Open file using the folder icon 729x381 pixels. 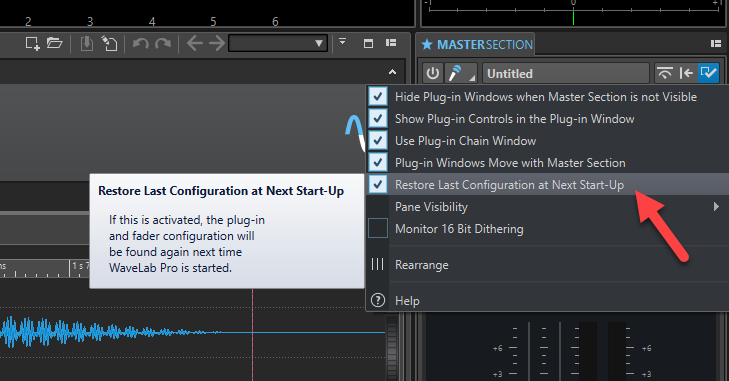pyautogui.click(x=54, y=44)
